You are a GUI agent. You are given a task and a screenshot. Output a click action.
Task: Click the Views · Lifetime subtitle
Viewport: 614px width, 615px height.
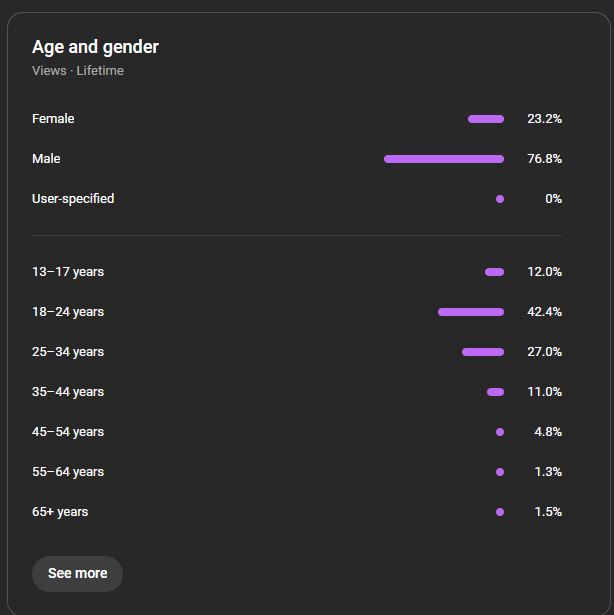[78, 71]
